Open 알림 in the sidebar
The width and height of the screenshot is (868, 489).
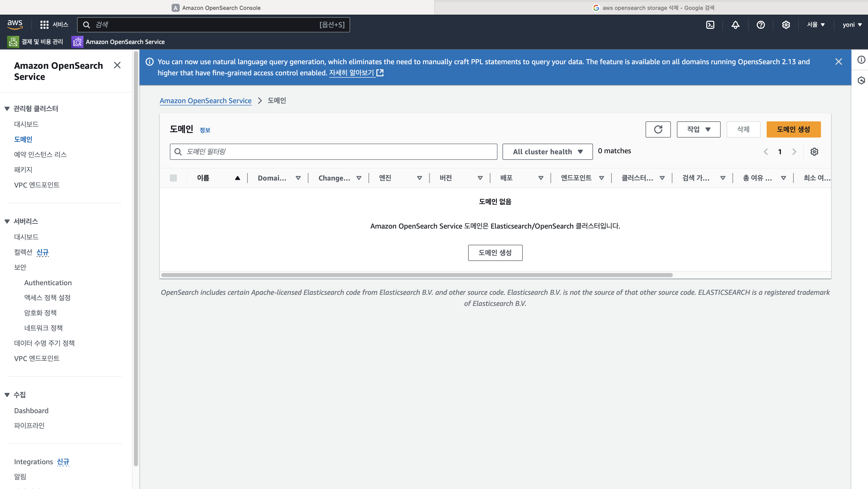coord(20,477)
